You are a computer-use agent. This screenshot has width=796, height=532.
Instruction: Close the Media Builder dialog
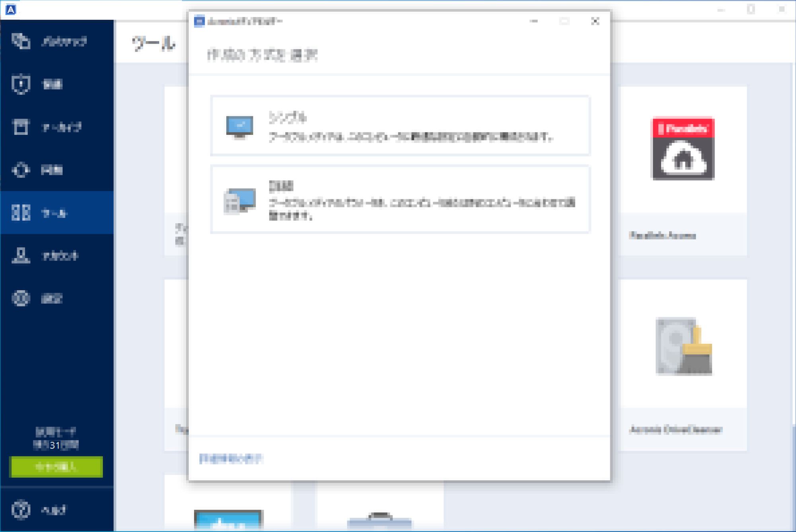[x=595, y=21]
